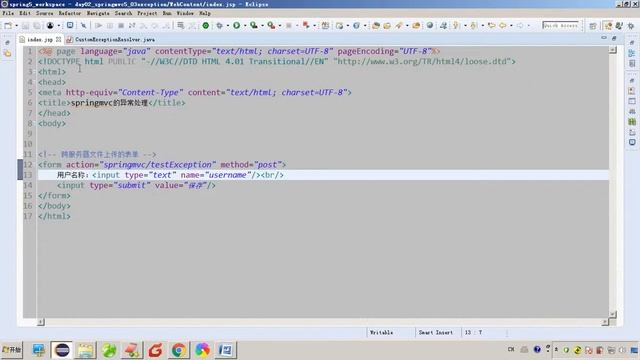Open the Refactor menu
The width and height of the screenshot is (640, 360).
pyautogui.click(x=70, y=13)
